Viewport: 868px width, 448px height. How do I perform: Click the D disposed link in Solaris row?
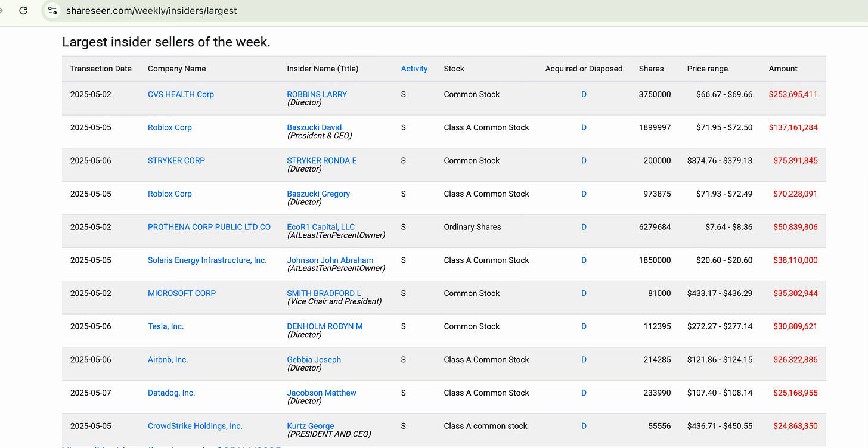584,260
